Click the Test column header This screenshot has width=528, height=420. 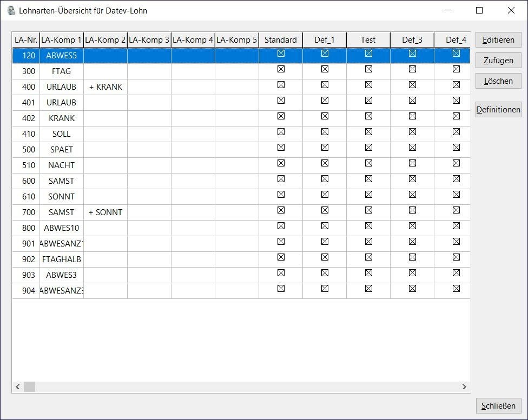pyautogui.click(x=368, y=40)
